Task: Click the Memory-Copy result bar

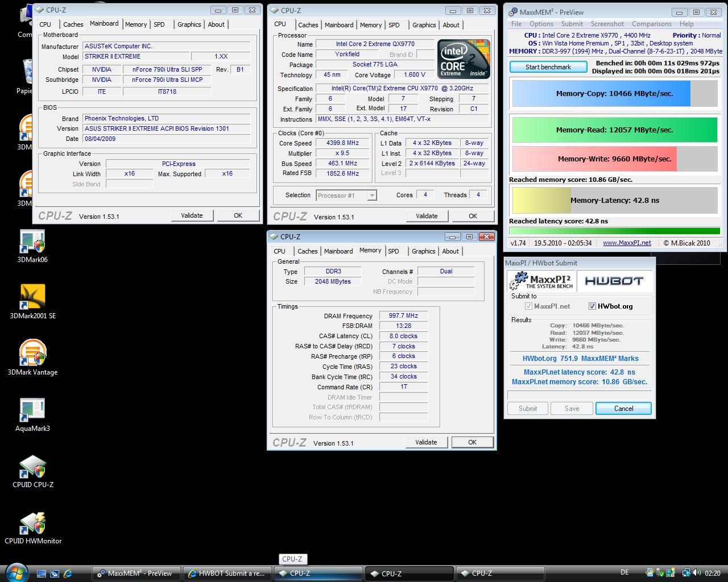Action: point(614,94)
